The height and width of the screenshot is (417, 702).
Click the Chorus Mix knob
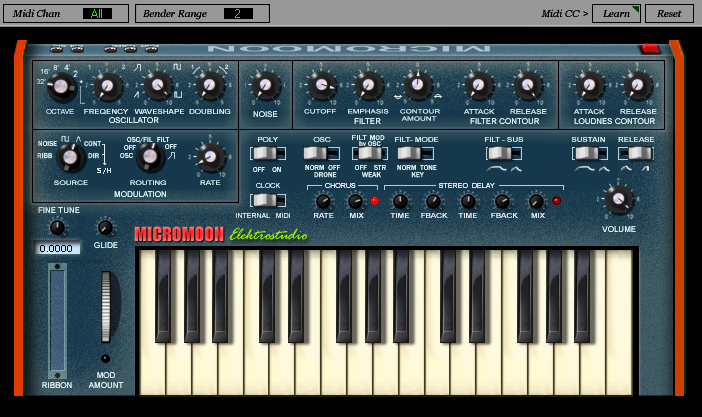click(x=356, y=201)
